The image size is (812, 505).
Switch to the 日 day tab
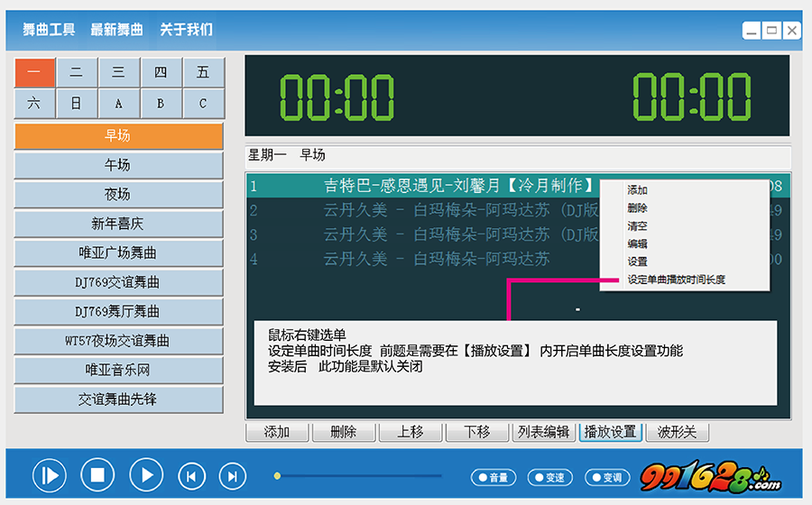[x=77, y=104]
